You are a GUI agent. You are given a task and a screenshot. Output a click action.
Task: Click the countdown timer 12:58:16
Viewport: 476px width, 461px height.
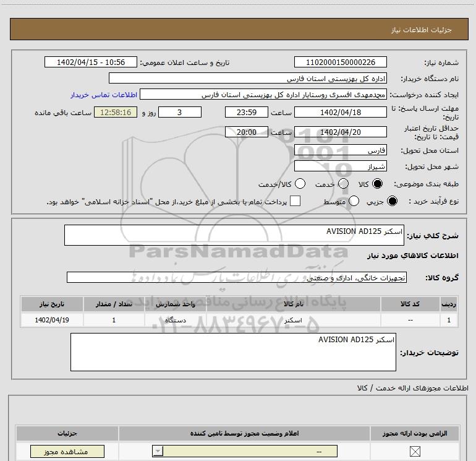pos(116,112)
